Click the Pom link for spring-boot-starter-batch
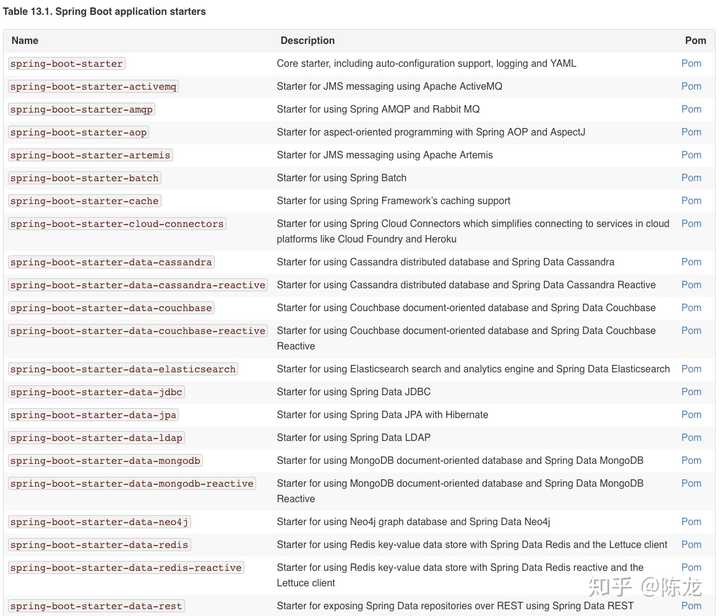Screen dimensions: 720x616 691,178
